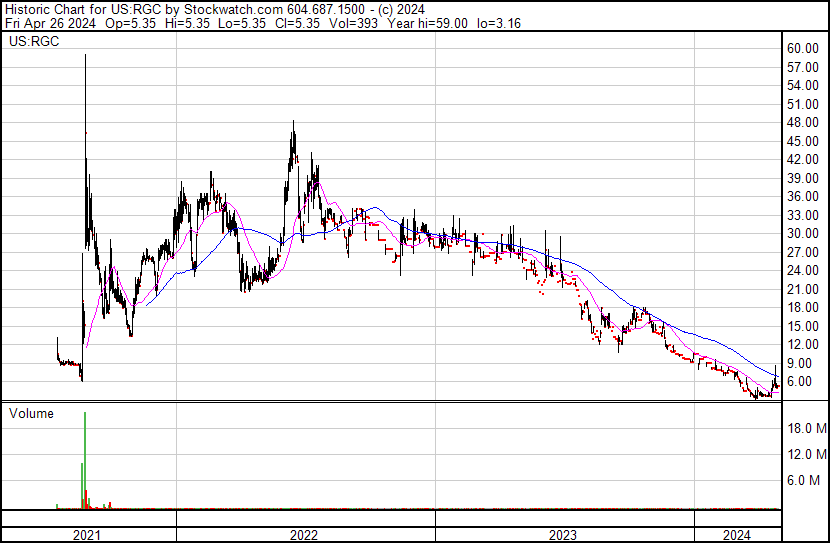Select the 51.00 price axis label

point(803,104)
